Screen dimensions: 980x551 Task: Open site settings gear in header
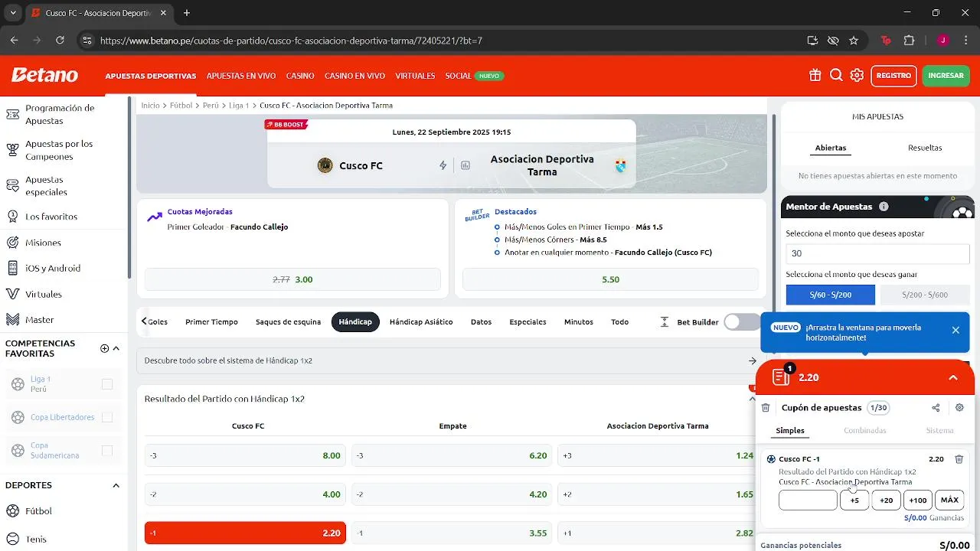[x=857, y=75]
